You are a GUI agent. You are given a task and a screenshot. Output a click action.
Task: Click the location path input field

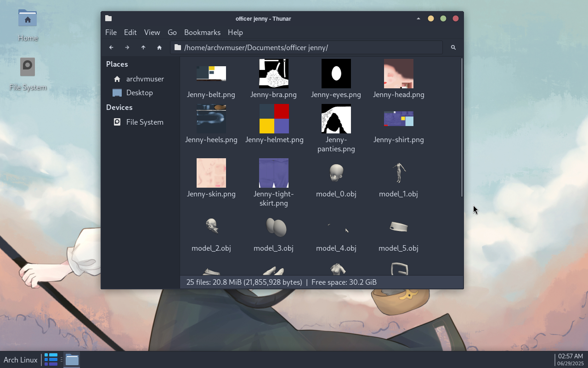click(x=306, y=47)
